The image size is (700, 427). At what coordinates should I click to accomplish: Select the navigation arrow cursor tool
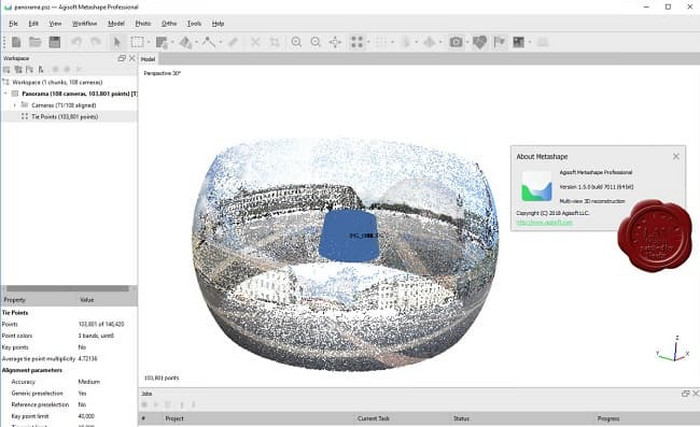(117, 42)
